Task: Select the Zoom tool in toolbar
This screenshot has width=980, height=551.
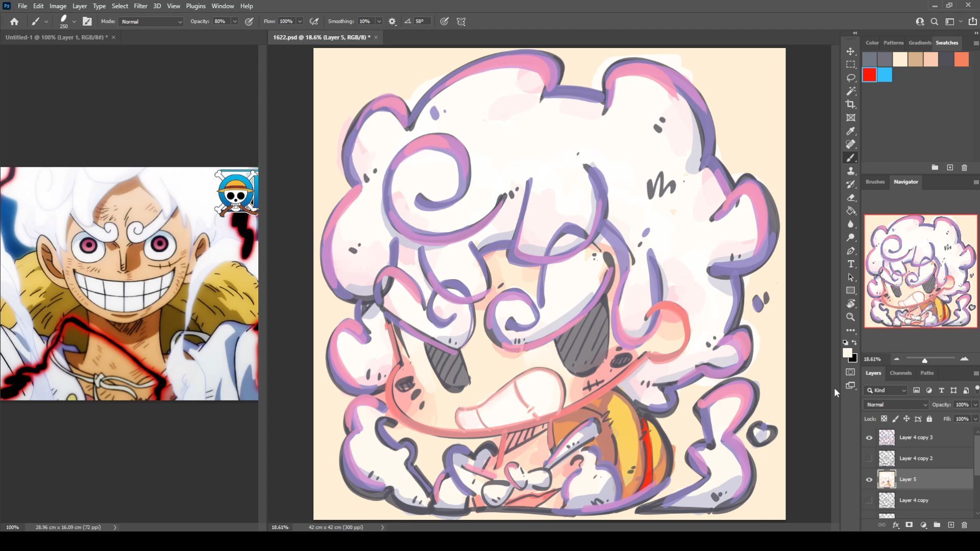Action: coord(851,317)
